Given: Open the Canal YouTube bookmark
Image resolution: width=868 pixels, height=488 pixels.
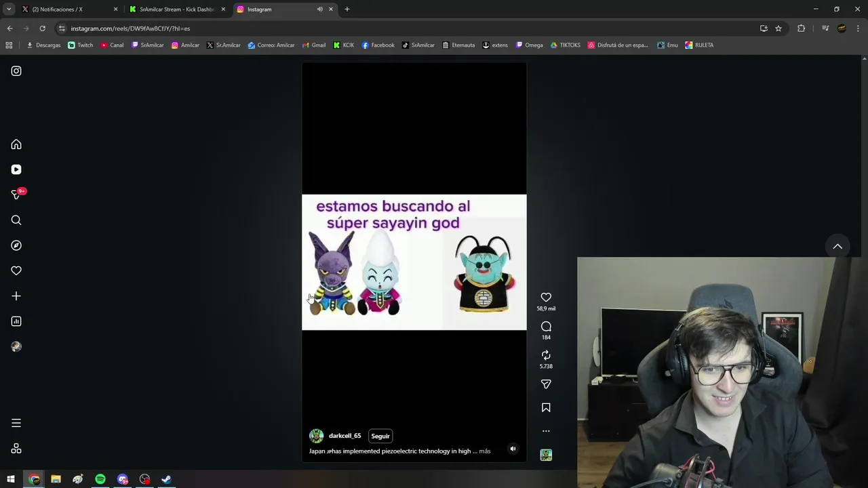Looking at the screenshot, I should tap(112, 45).
